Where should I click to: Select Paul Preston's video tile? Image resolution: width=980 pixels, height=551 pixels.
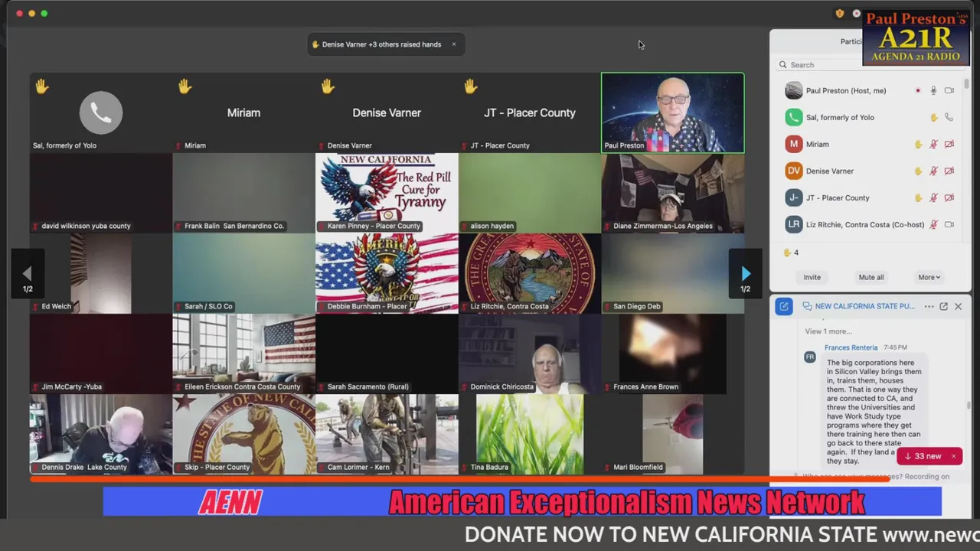[x=672, y=112]
